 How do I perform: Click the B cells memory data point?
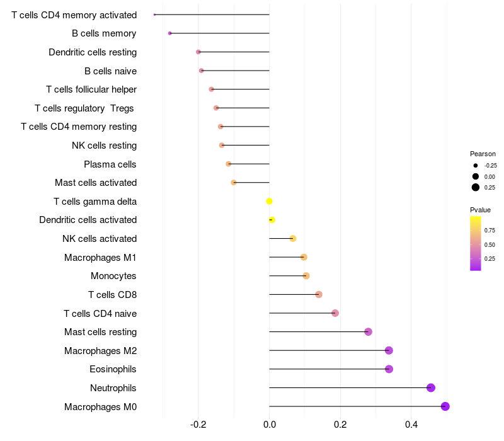169,33
